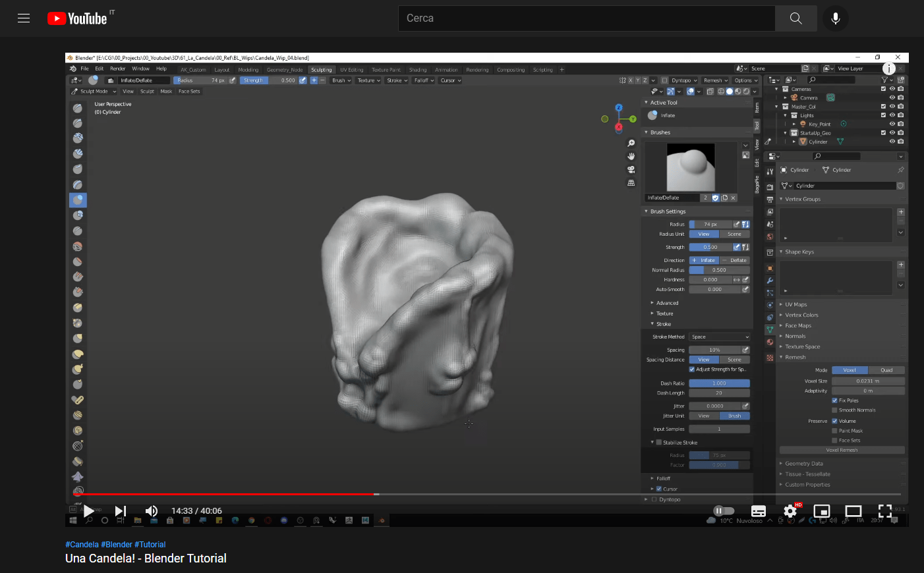Enable the Stabilize Stroke checkbox
The image size is (924, 573).
click(659, 443)
